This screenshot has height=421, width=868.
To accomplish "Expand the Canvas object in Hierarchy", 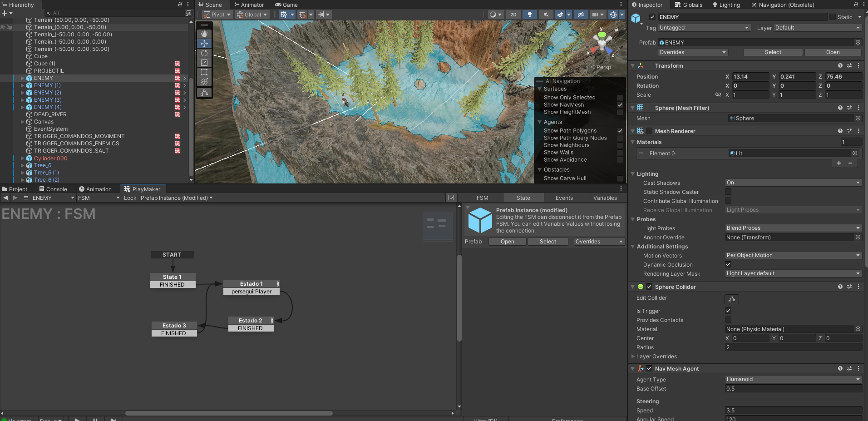I will (x=23, y=122).
